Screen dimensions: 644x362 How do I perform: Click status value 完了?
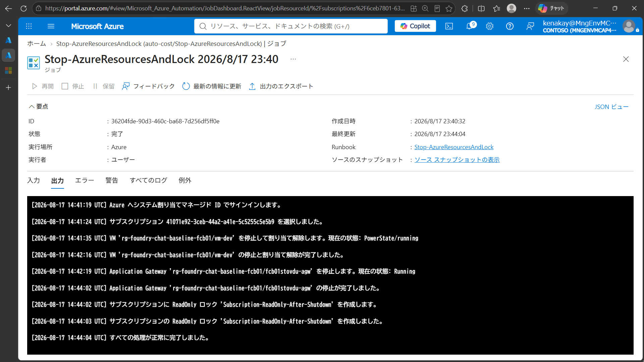(117, 134)
